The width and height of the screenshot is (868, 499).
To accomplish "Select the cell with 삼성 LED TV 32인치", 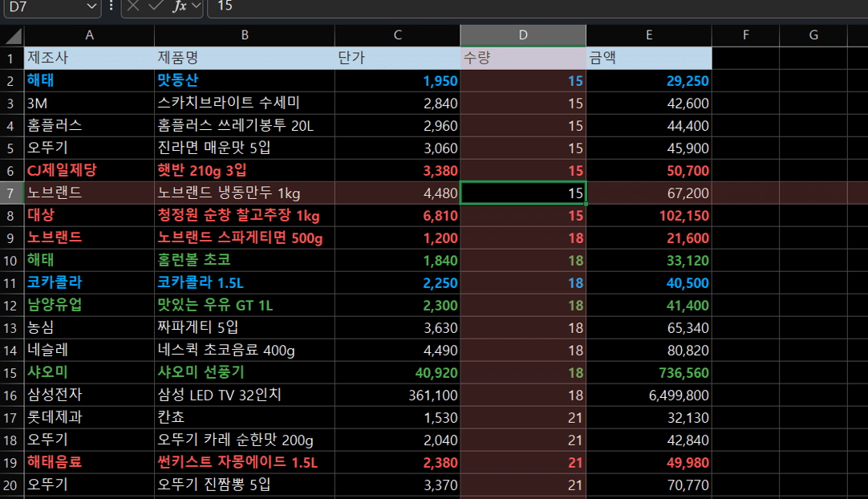I will (245, 396).
